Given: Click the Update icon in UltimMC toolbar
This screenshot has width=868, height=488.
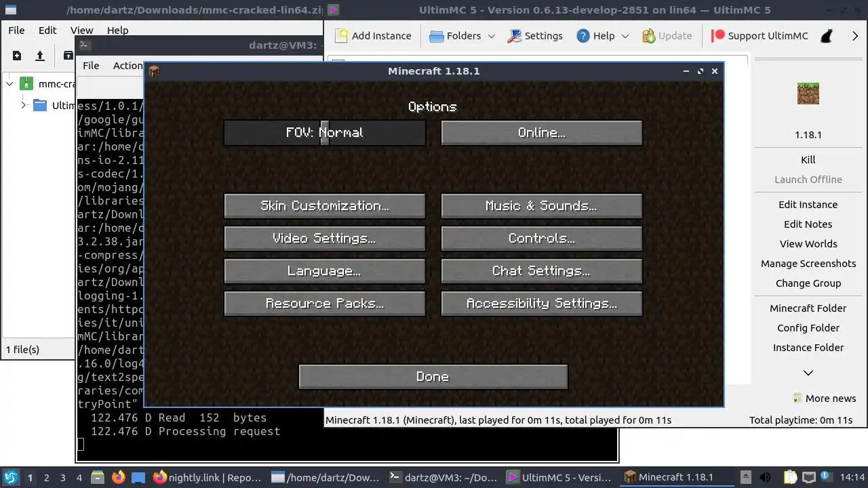Looking at the screenshot, I should (x=649, y=36).
